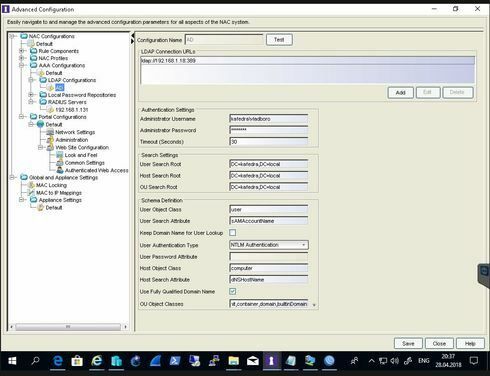Viewport: 490px width, 376px height.
Task: Collapse the NAC Configurations tree node
Action: coord(12,36)
